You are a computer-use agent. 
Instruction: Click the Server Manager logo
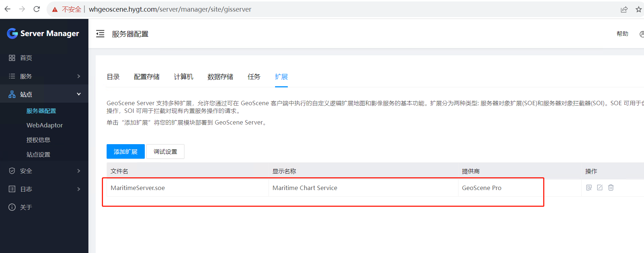(x=43, y=33)
